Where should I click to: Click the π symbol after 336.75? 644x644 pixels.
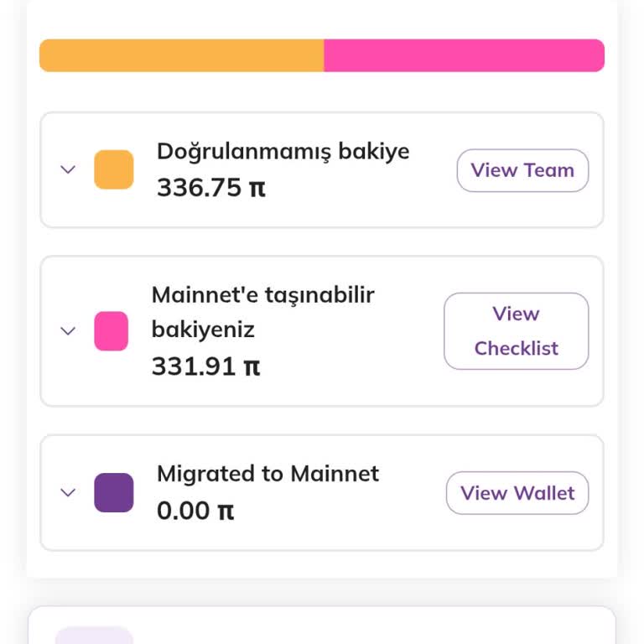(257, 189)
